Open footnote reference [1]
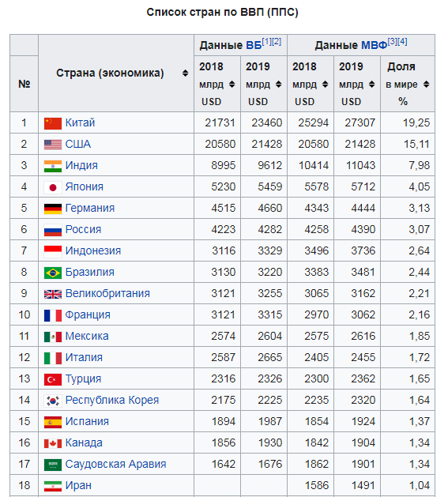Screen dimensions: 448x497 click(266, 42)
